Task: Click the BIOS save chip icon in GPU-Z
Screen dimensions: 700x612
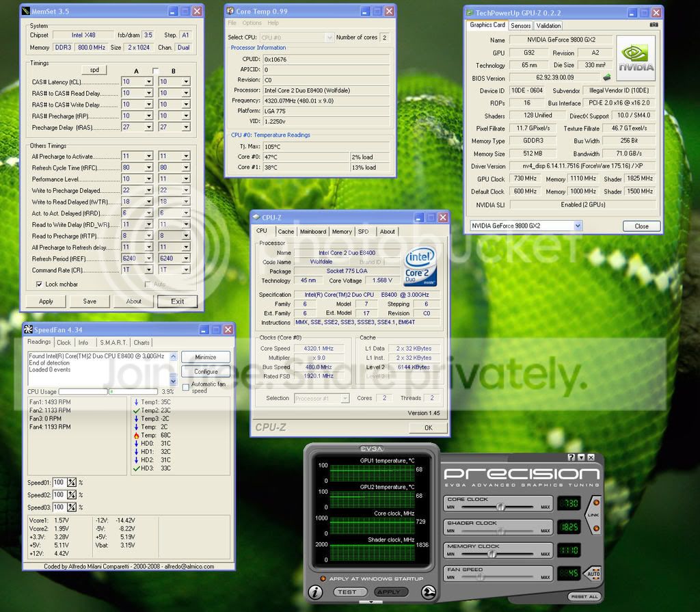Action: [x=607, y=77]
